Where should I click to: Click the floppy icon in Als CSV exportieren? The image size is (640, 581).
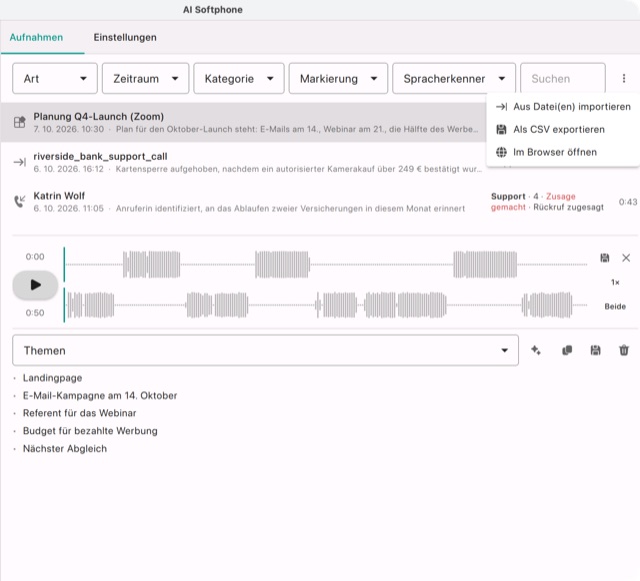pyautogui.click(x=501, y=129)
